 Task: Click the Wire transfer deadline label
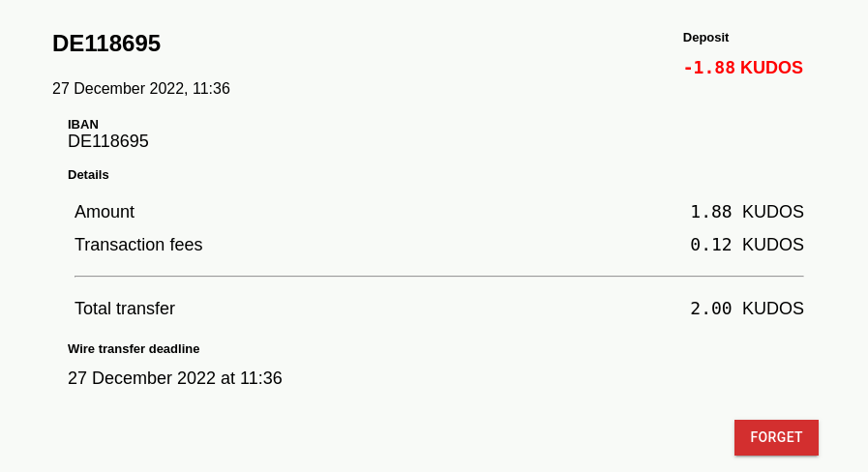134,349
